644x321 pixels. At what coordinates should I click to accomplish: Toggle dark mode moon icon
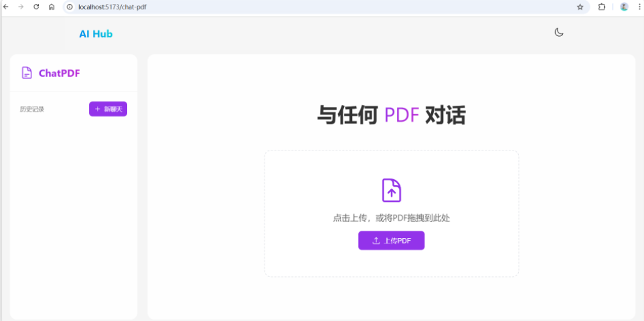[x=559, y=32]
